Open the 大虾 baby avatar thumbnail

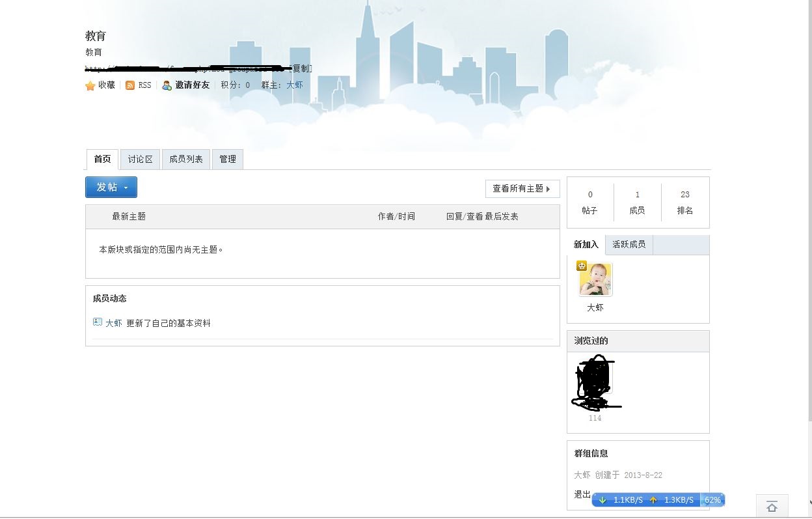tap(596, 279)
